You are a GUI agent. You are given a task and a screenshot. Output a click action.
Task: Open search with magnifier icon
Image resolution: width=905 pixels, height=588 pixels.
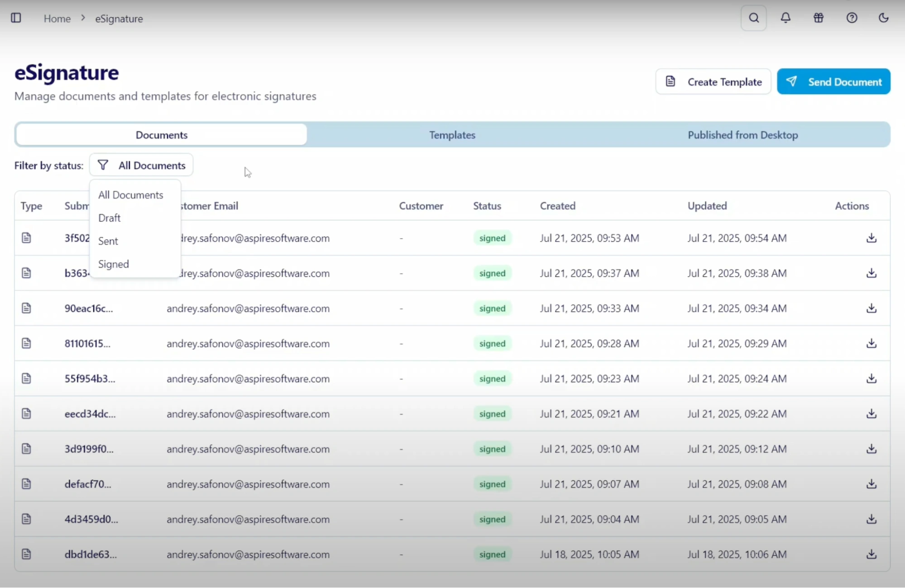[x=753, y=18]
